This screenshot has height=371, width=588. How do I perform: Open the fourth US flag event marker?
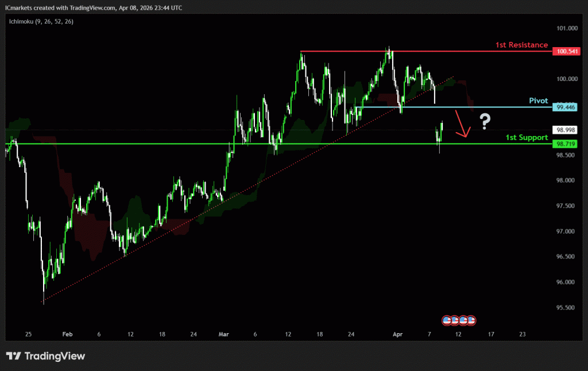(x=470, y=320)
